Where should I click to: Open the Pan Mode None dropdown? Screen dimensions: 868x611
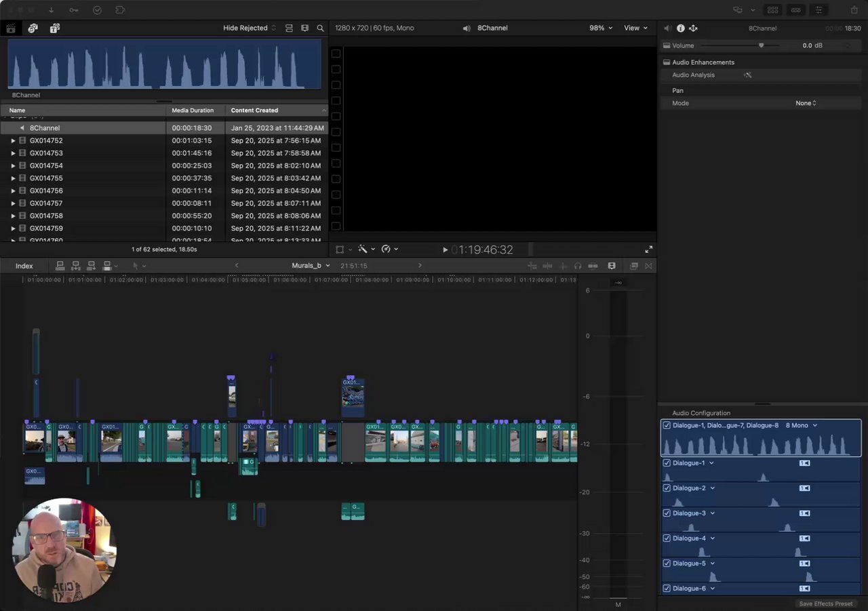click(x=806, y=103)
